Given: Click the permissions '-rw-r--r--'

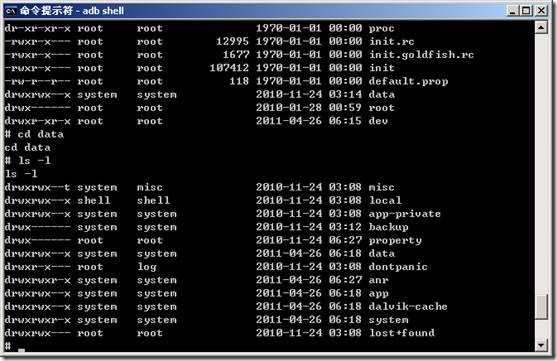Looking at the screenshot, I should (37, 81).
